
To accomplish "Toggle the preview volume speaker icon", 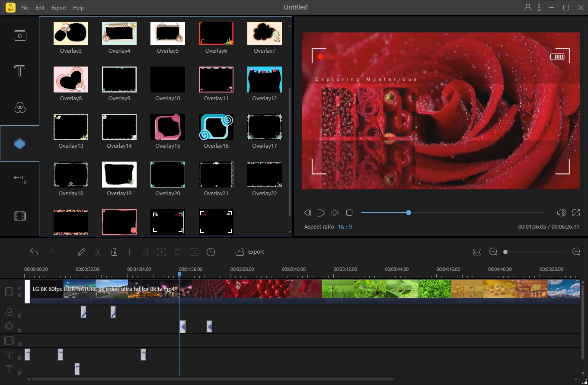I will click(562, 213).
